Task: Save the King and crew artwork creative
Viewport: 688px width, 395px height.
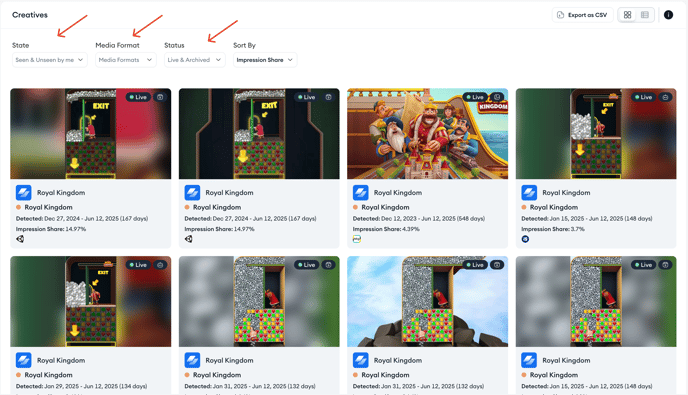Action: point(497,97)
